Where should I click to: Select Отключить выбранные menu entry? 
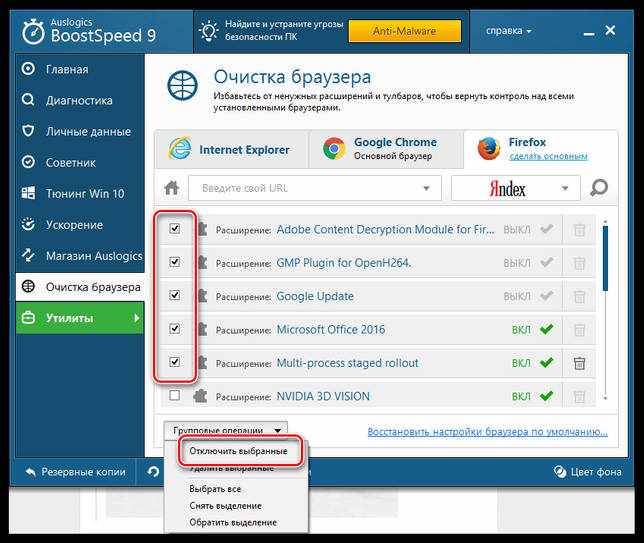pos(238,451)
